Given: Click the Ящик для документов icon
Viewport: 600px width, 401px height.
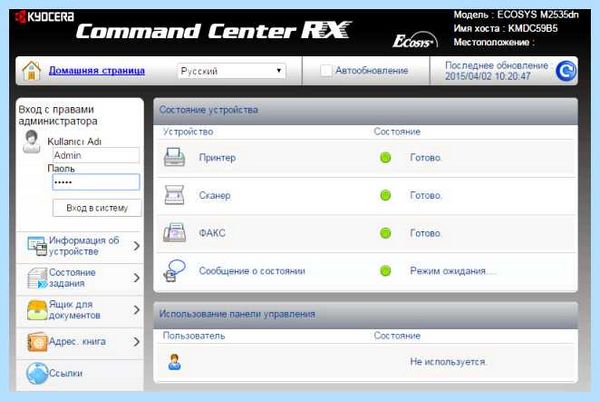Looking at the screenshot, I should [x=37, y=310].
